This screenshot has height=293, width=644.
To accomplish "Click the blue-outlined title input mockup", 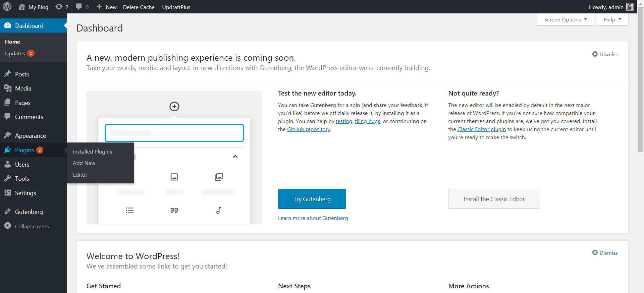I will [174, 133].
